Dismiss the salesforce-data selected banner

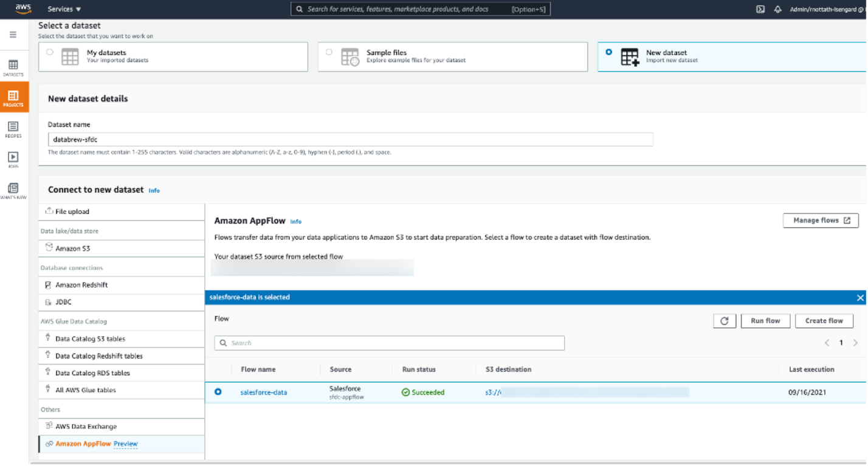click(x=860, y=298)
